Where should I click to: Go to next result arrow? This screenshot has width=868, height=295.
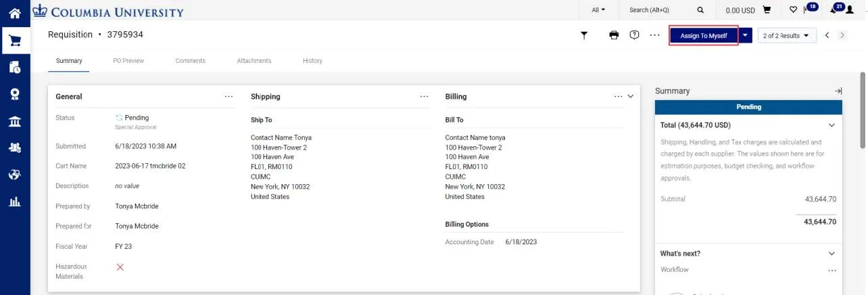pos(842,35)
